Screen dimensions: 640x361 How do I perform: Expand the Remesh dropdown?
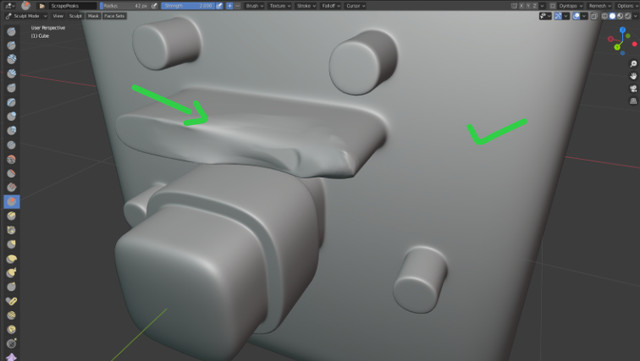coord(599,6)
